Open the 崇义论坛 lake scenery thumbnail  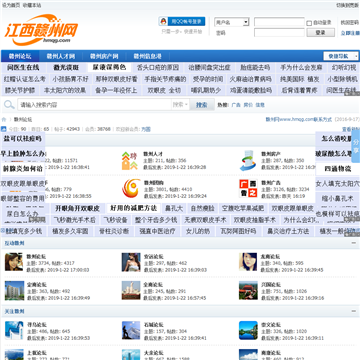[x=248, y=330]
